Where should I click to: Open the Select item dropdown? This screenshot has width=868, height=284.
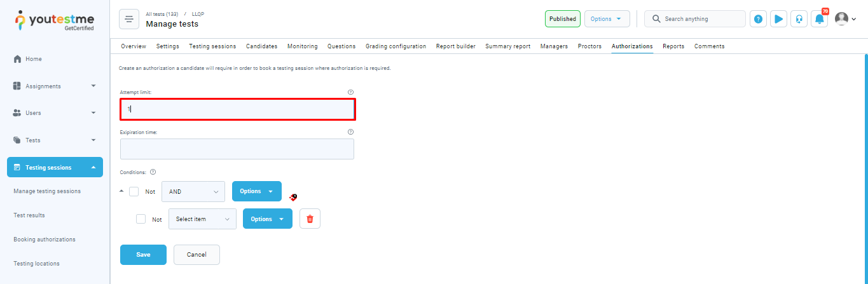[202, 219]
